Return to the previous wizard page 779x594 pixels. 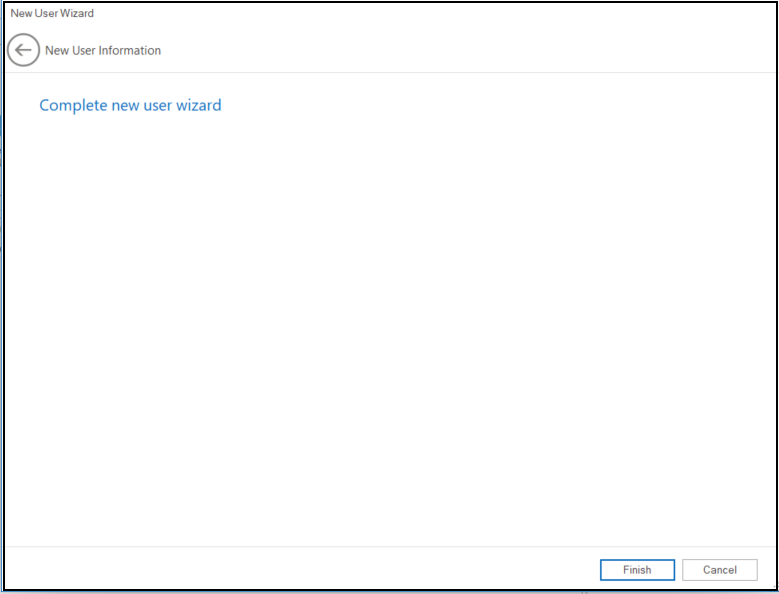(x=23, y=50)
